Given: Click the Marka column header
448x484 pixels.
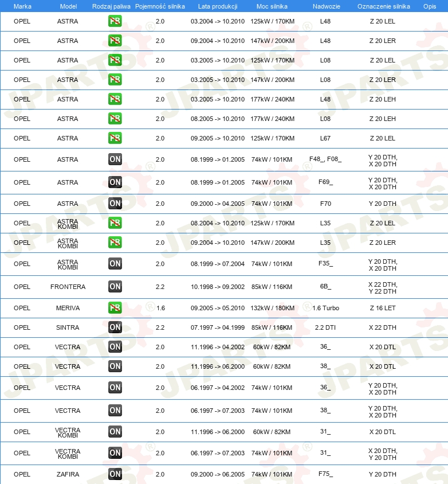Looking at the screenshot, I should pos(22,6).
